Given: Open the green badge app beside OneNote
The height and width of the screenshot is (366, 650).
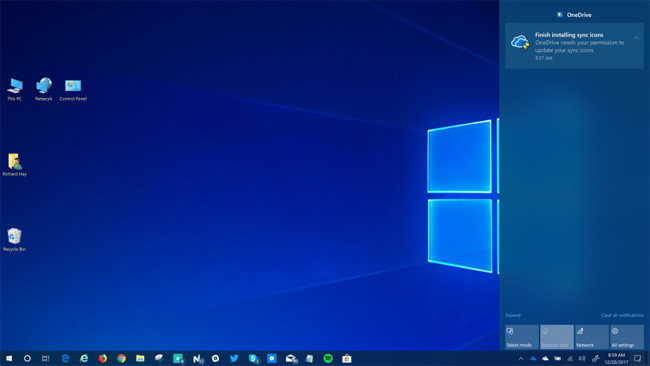Looking at the screenshot, I should click(x=178, y=359).
